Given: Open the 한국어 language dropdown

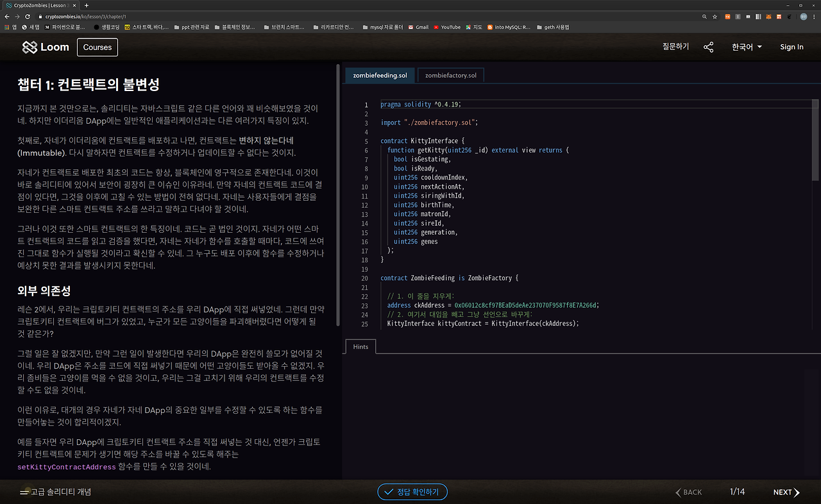Looking at the screenshot, I should pyautogui.click(x=747, y=47).
